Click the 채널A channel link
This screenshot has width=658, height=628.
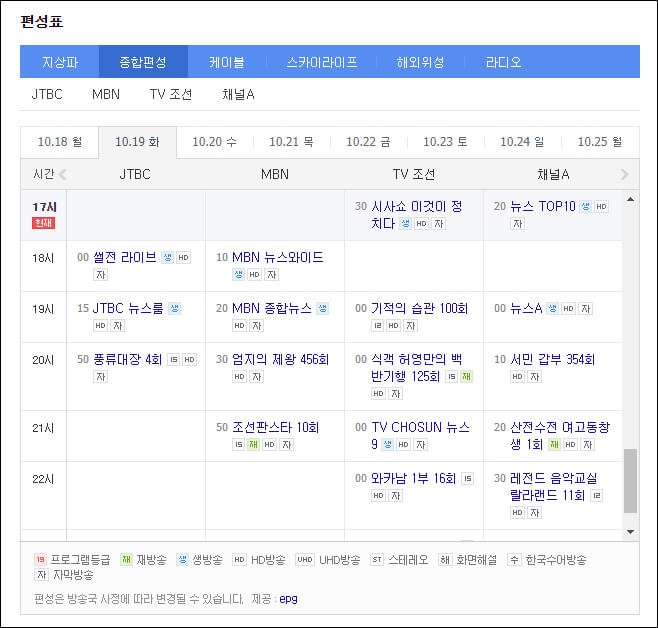tap(238, 94)
